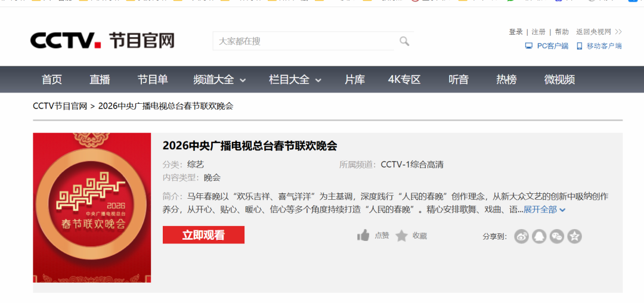Click the 2026春节联欢晚会 breadcrumb text

point(166,106)
